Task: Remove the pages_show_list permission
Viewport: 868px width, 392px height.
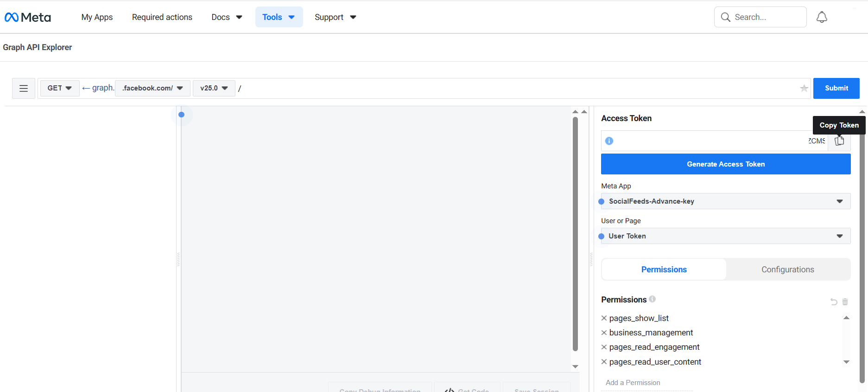Action: (x=604, y=318)
